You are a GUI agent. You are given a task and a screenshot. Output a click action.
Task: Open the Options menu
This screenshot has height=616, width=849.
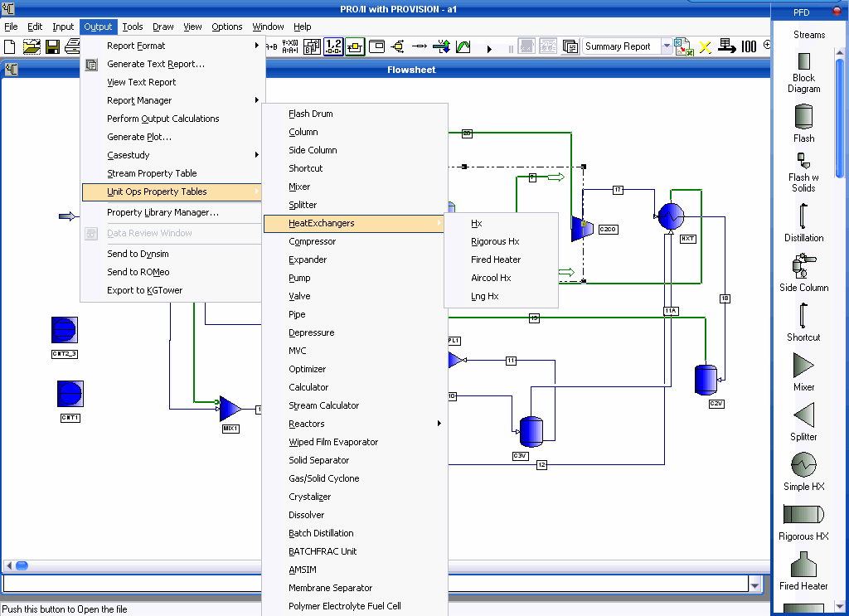tap(227, 27)
